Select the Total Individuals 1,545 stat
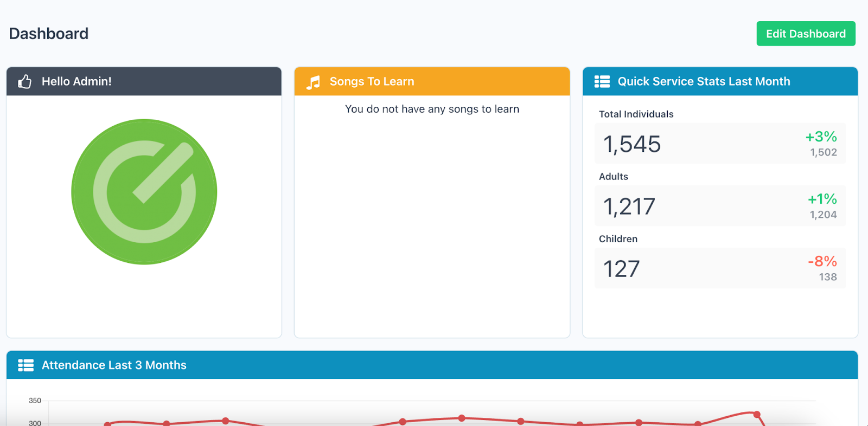 (632, 144)
